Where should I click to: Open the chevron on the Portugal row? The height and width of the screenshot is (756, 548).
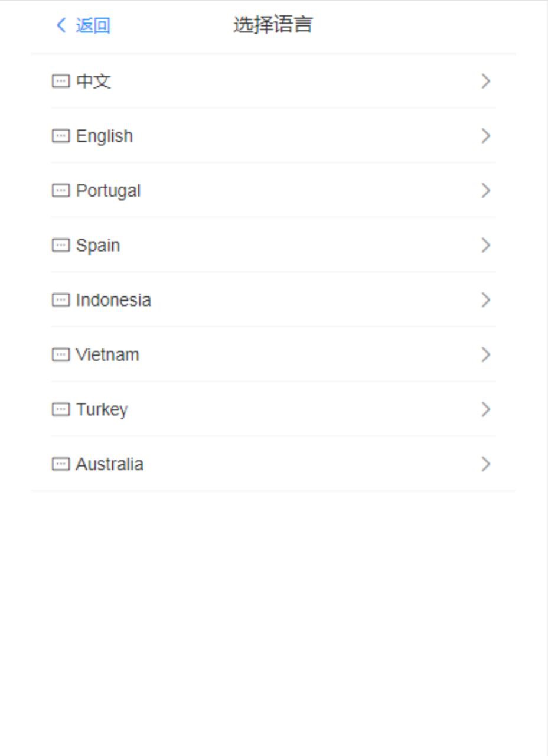485,191
